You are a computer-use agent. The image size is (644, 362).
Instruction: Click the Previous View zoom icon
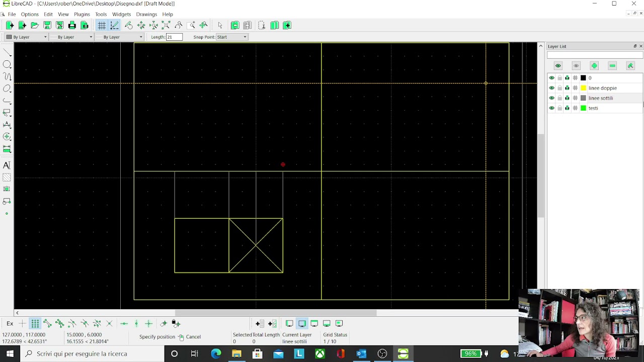(x=179, y=25)
